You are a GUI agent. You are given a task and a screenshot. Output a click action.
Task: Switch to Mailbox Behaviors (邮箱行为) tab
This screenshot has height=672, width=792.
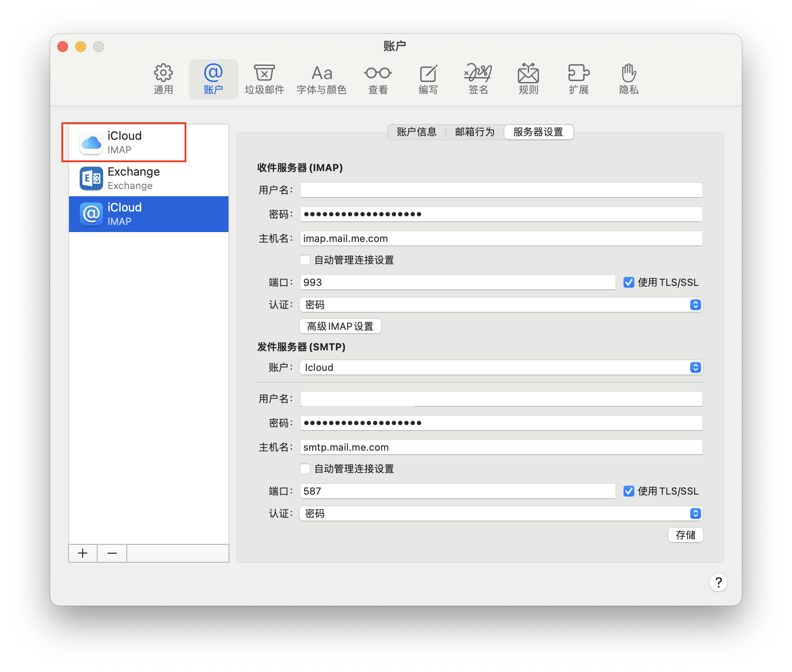click(475, 132)
